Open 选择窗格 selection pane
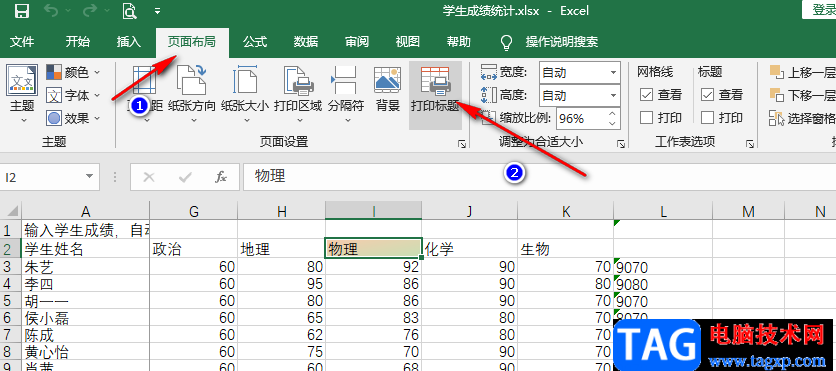 (802, 118)
